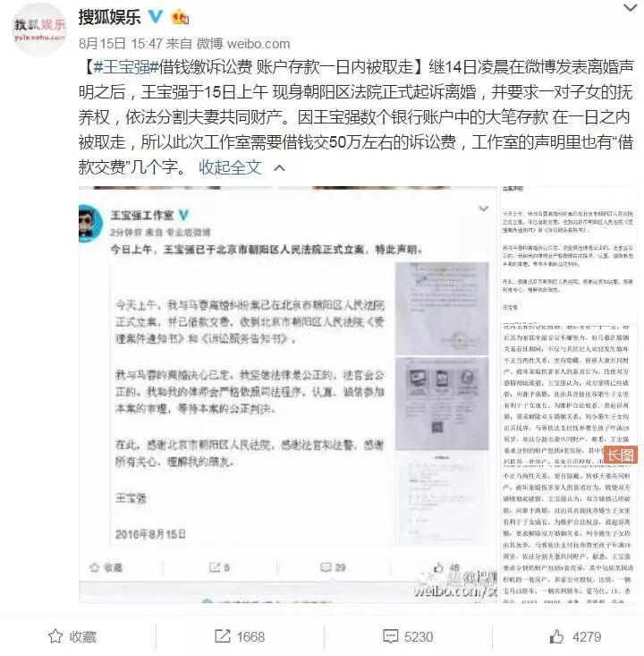Open the top-right 立案声明 text thumbnail

tap(569, 253)
